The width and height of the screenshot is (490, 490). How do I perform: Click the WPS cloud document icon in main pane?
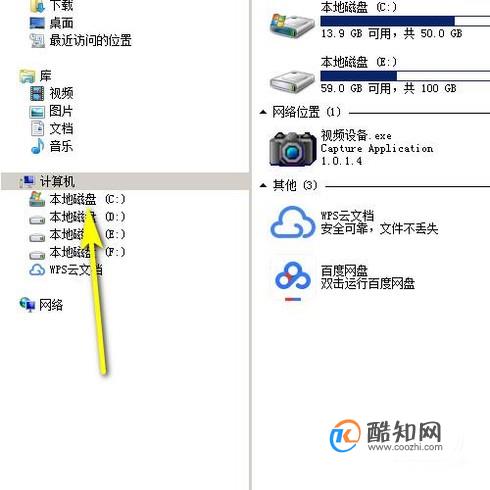tap(293, 222)
